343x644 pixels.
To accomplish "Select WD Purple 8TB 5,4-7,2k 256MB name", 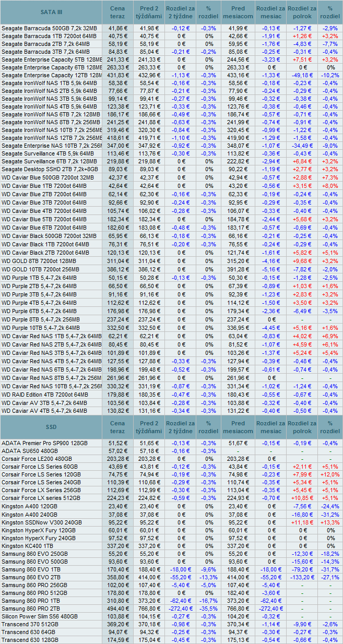I will (41, 319).
